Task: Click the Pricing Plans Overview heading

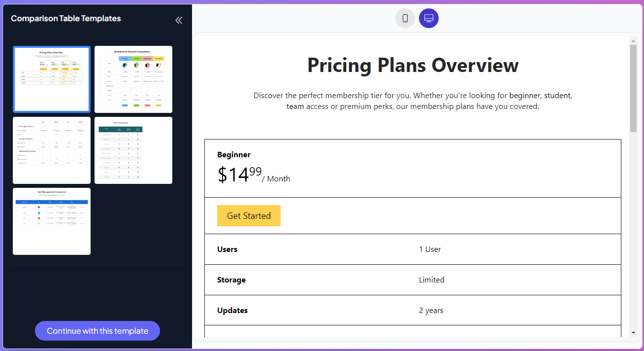Action: [x=413, y=65]
